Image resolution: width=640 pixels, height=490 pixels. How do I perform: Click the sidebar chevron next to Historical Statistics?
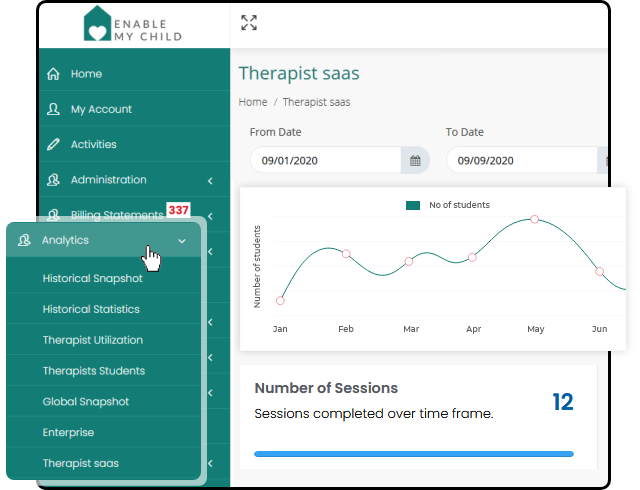point(210,322)
